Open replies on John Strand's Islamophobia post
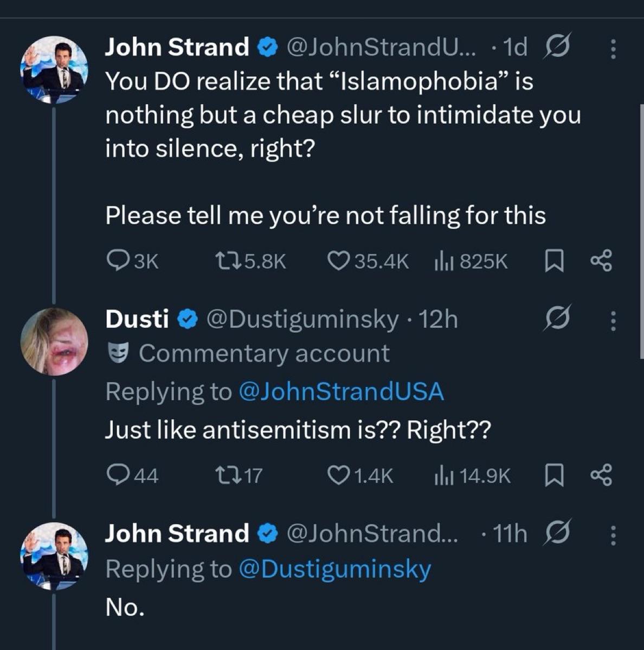 point(132,261)
